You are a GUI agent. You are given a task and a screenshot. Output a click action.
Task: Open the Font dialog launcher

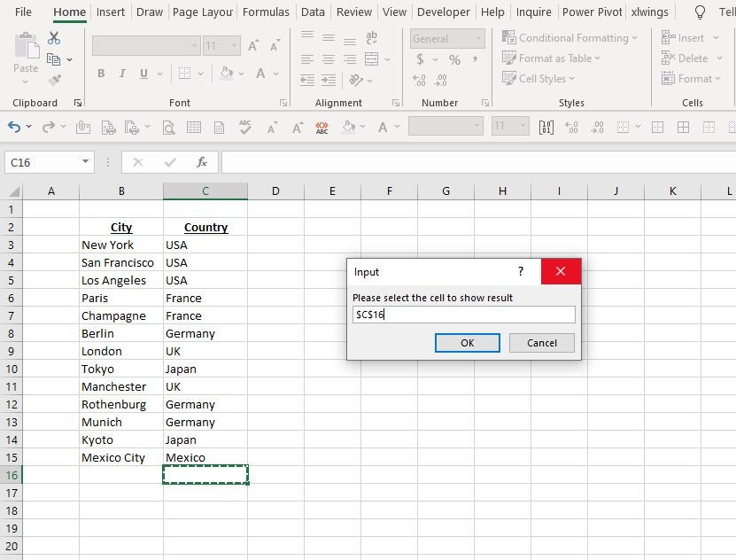pyautogui.click(x=283, y=103)
